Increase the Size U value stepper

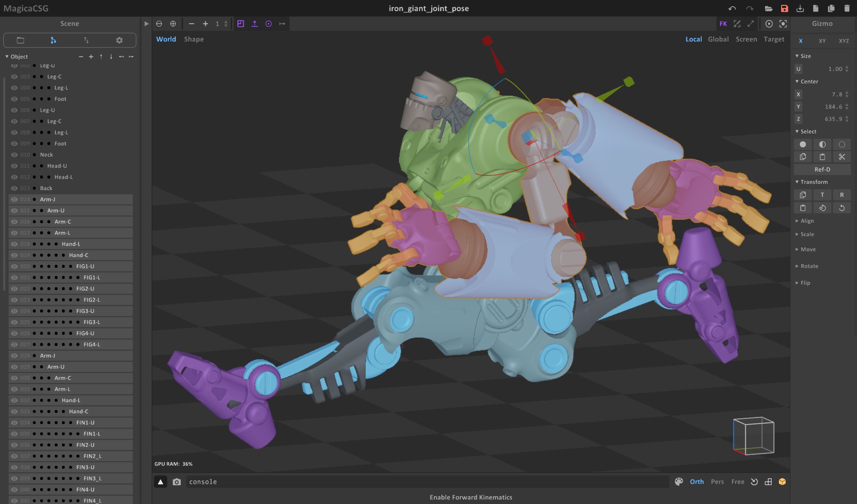tap(847, 67)
